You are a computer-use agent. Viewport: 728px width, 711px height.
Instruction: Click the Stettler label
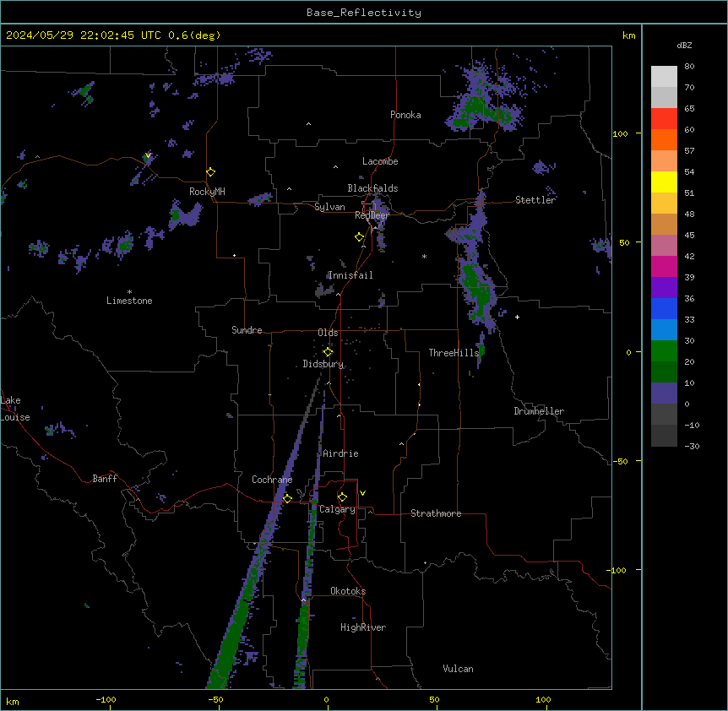pyautogui.click(x=535, y=200)
